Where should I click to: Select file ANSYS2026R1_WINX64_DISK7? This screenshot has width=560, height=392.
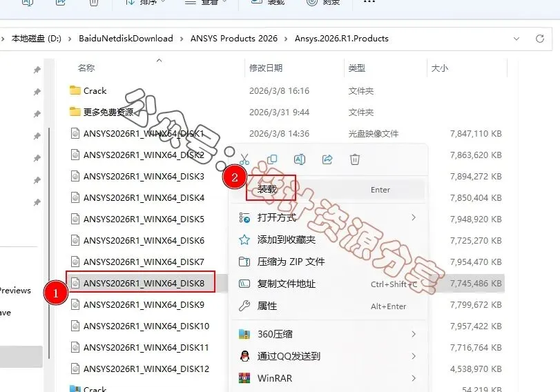[x=137, y=262]
